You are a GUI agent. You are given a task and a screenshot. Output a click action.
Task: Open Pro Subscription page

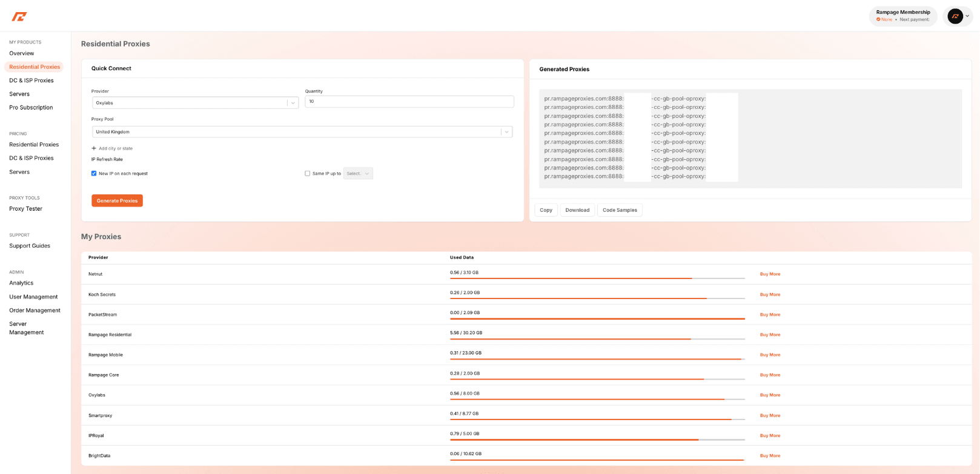(x=31, y=108)
